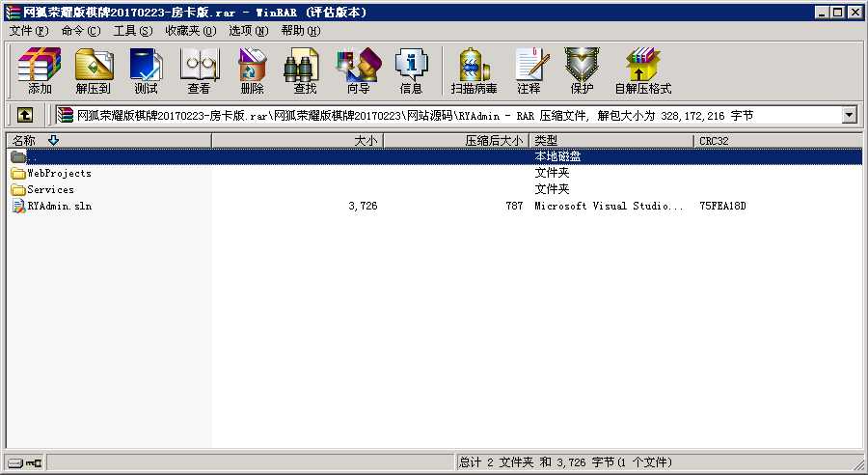Screen dimensions: 868x475
Task: Sort by the CRC32 column header
Action: pyautogui.click(x=777, y=141)
